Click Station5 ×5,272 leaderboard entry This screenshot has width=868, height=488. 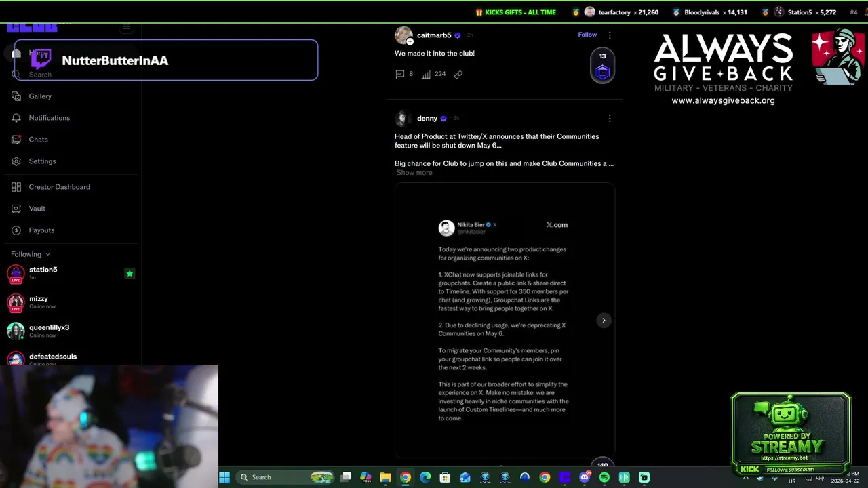[x=800, y=12]
